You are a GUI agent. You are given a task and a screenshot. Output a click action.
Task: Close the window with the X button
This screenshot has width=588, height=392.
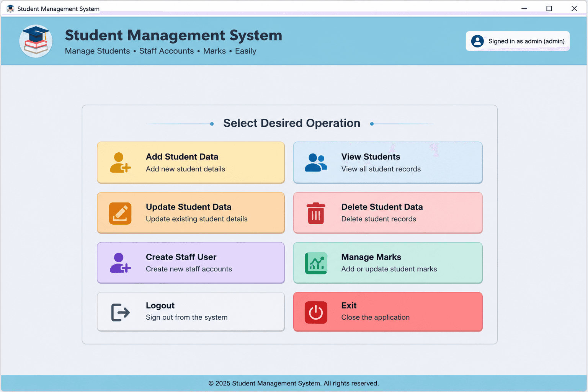point(574,8)
